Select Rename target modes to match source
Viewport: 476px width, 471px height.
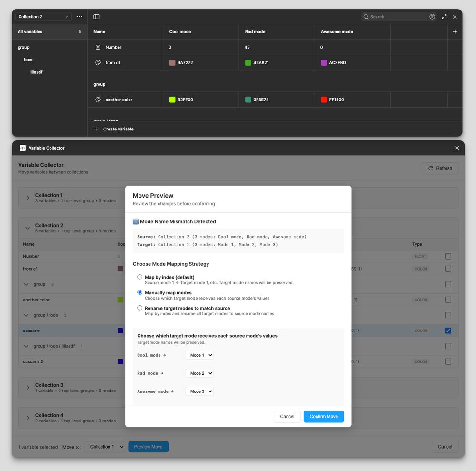139,308
